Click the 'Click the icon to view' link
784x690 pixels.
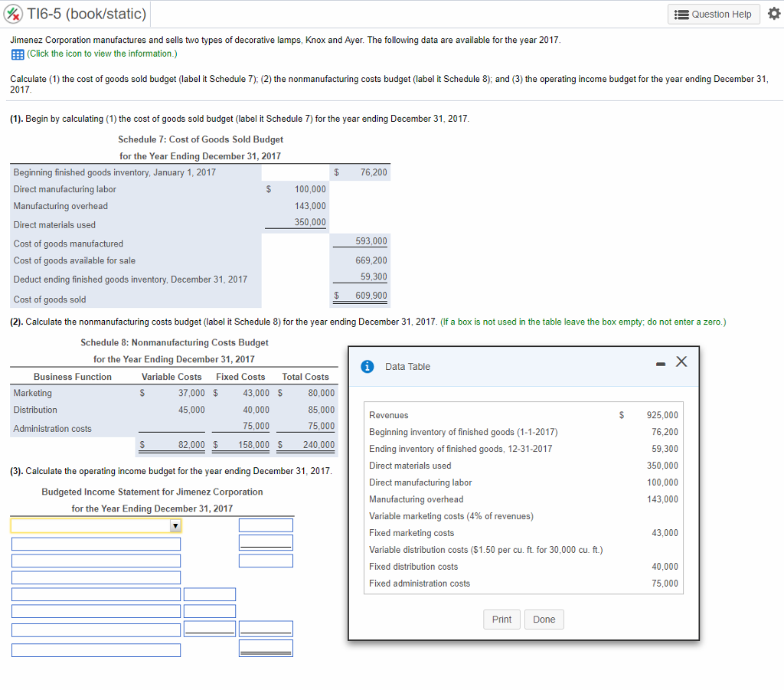pos(101,54)
